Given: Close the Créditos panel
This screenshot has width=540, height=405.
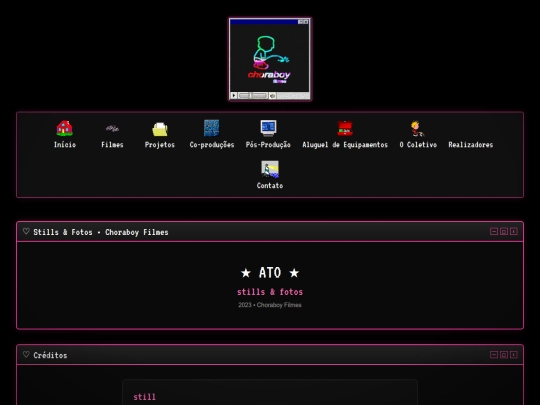Looking at the screenshot, I should click(513, 354).
